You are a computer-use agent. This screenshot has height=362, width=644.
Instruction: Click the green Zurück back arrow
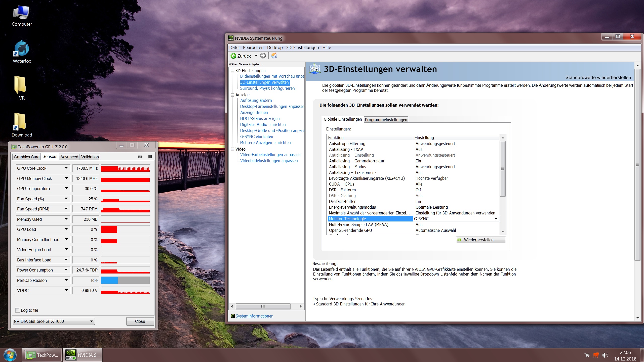(x=233, y=56)
